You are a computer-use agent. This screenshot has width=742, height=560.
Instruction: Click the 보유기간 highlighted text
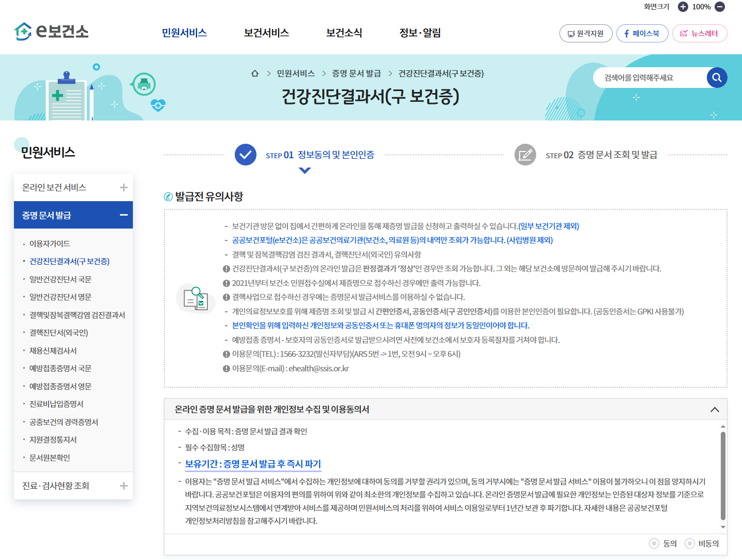click(x=253, y=464)
